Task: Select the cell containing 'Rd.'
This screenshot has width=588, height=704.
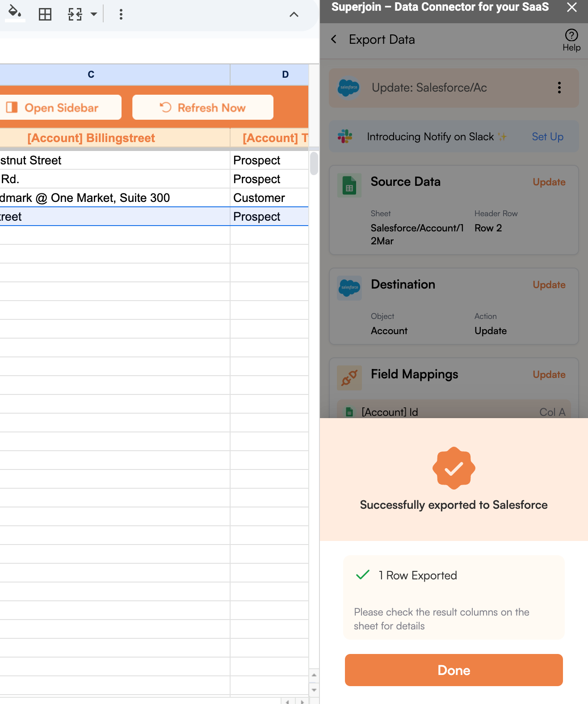Action: (115, 179)
